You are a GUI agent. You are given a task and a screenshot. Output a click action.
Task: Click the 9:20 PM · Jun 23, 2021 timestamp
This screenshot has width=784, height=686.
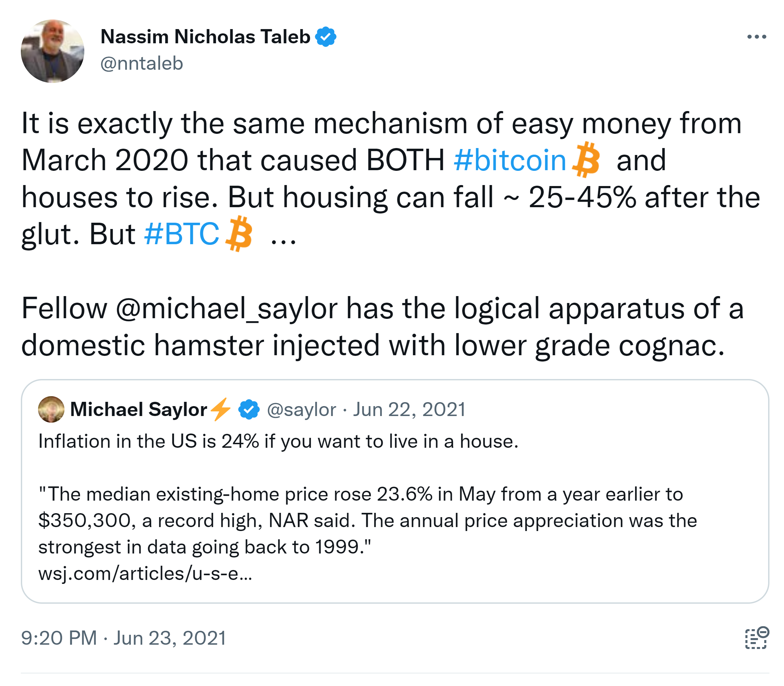point(124,638)
